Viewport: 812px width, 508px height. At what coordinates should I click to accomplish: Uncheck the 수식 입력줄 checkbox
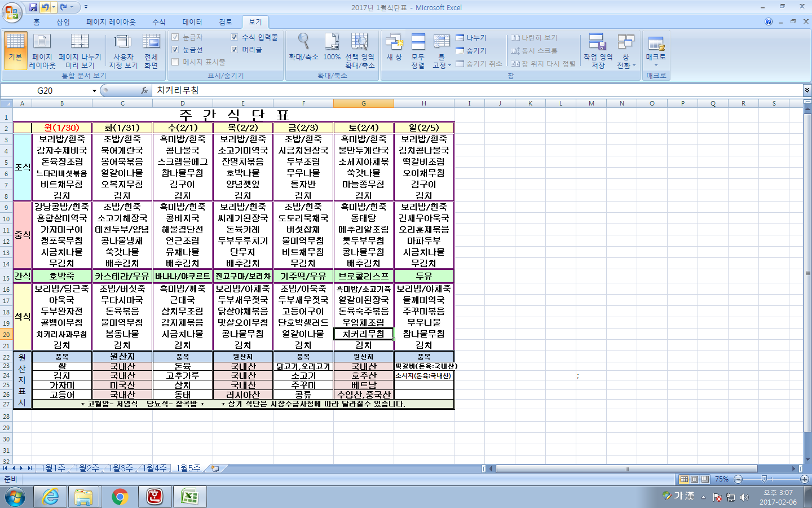(235, 37)
